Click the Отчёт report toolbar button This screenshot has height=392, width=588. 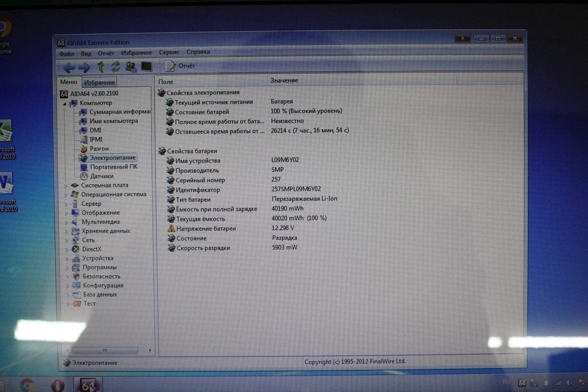pos(181,66)
